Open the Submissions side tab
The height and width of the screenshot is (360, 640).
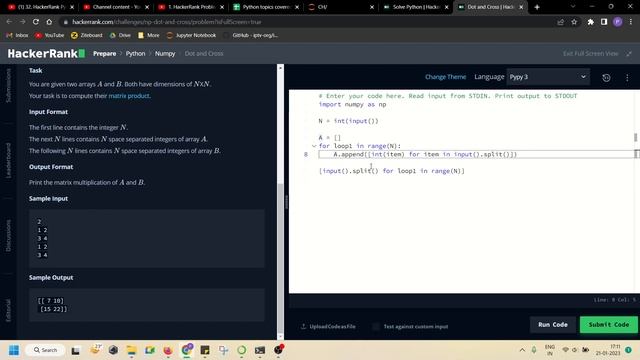[9, 85]
